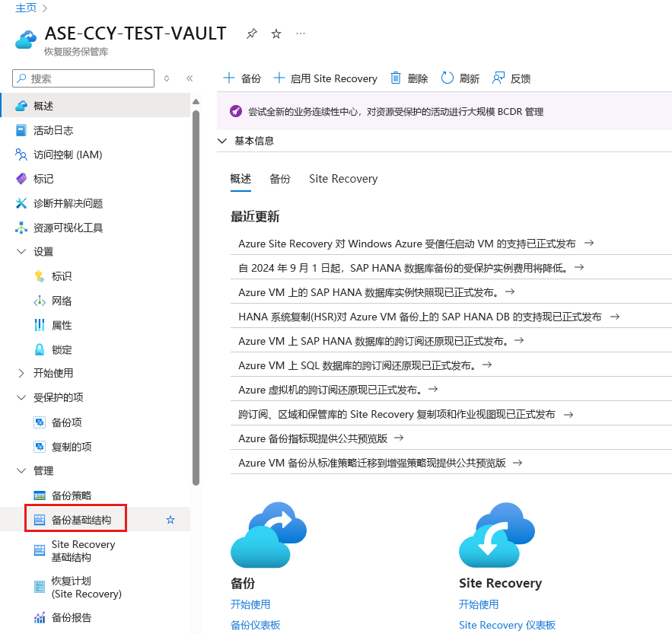Click the 备份 plus button in toolbar
Viewport: 672px width, 634px height.
point(242,78)
